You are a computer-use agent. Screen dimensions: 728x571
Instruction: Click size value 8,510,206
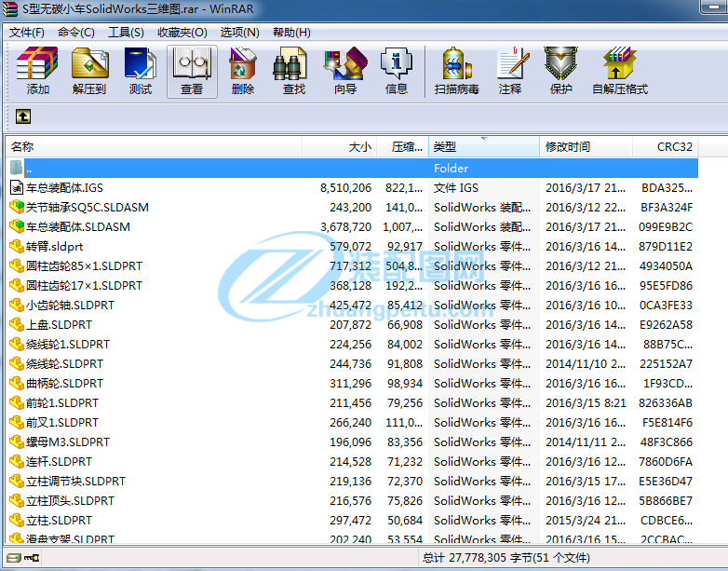[346, 188]
